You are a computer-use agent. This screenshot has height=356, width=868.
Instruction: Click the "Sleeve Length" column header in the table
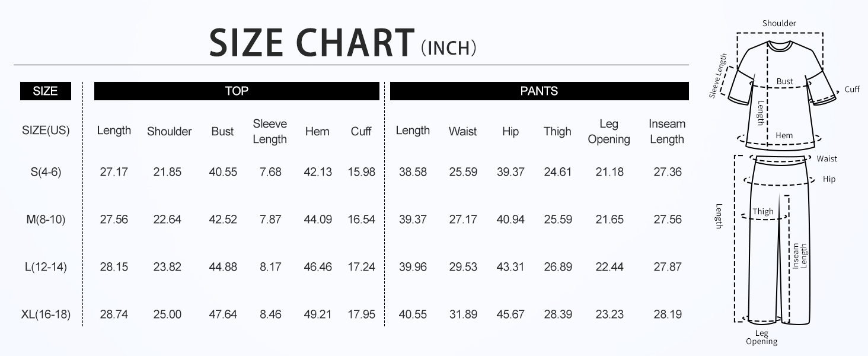pos(270,131)
